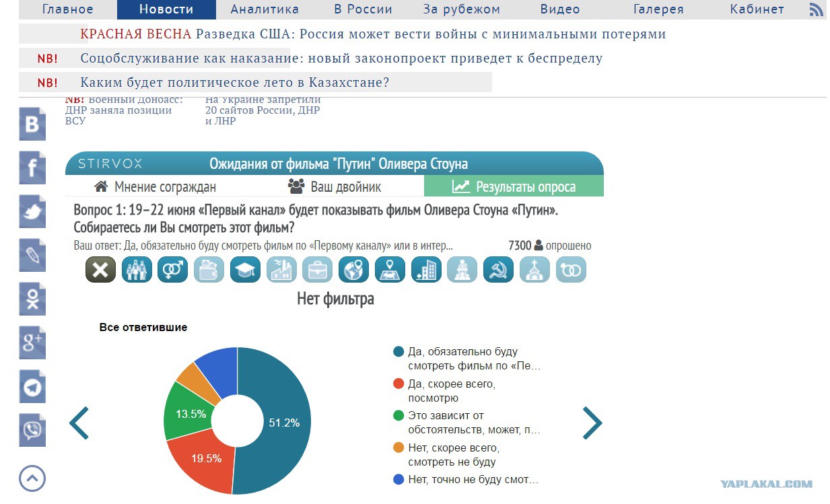Viewport: 830px width, 504px height.
Task: Filter results by education graduation cap icon
Action: coord(245,270)
